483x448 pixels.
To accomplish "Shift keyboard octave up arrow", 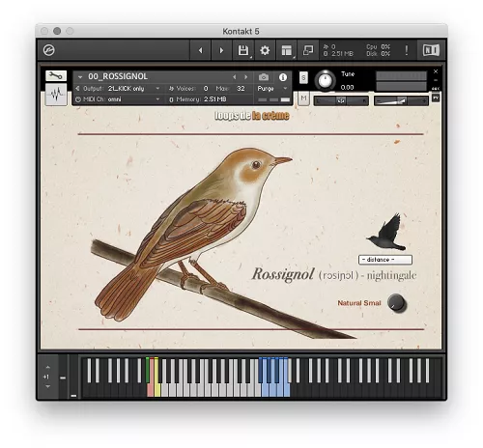I will [47, 367].
